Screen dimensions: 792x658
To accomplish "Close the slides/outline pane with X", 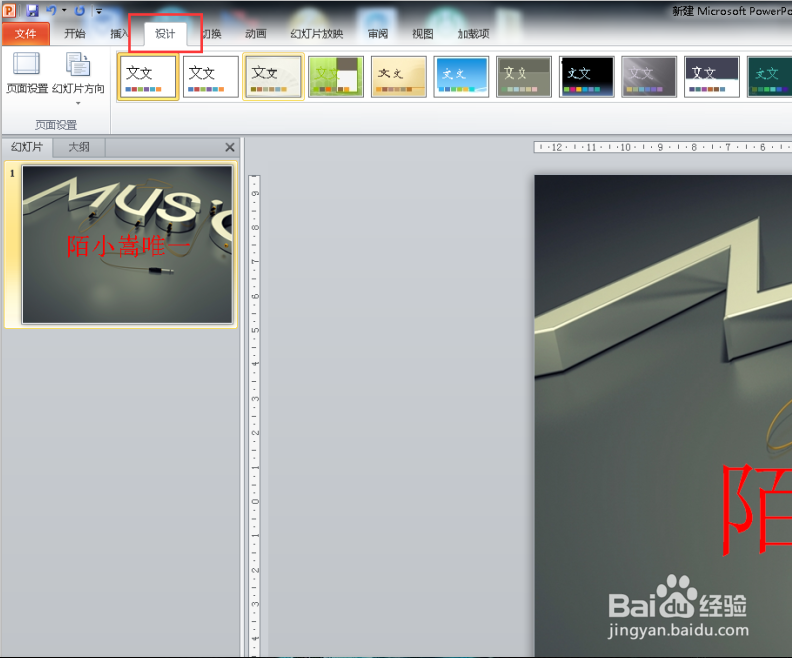I will [230, 147].
